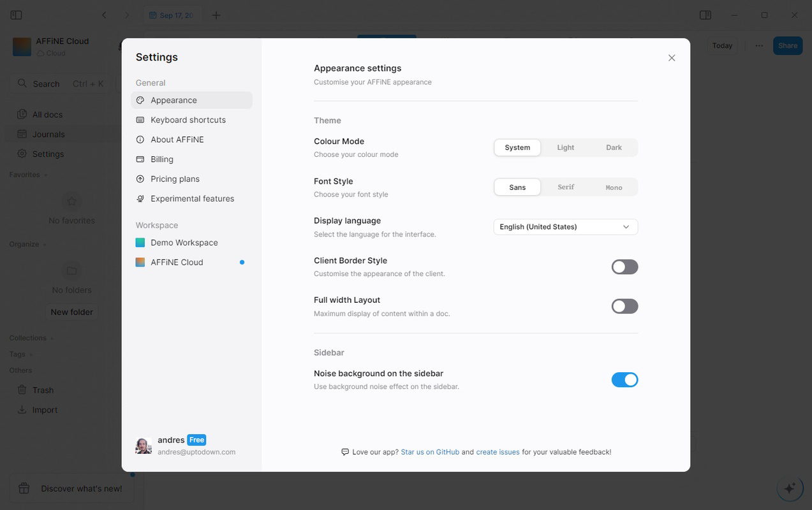Enable the Client Border Style toggle
812x510 pixels.
point(624,267)
